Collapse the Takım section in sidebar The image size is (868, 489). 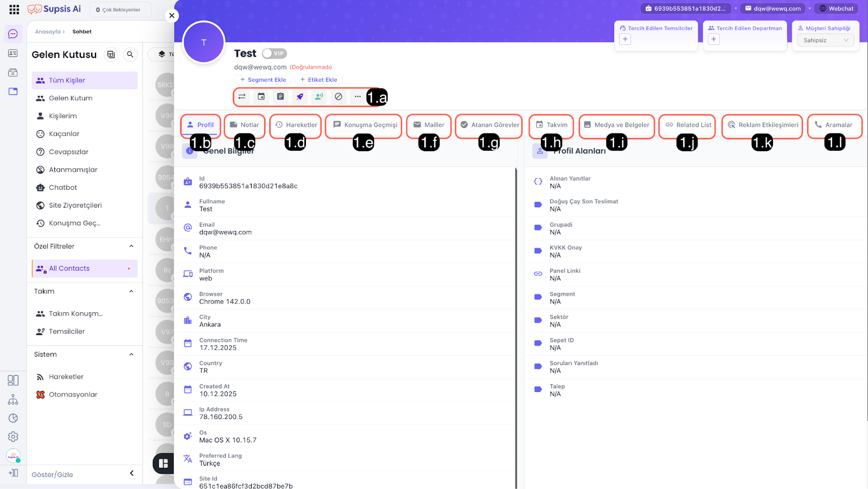tap(131, 291)
